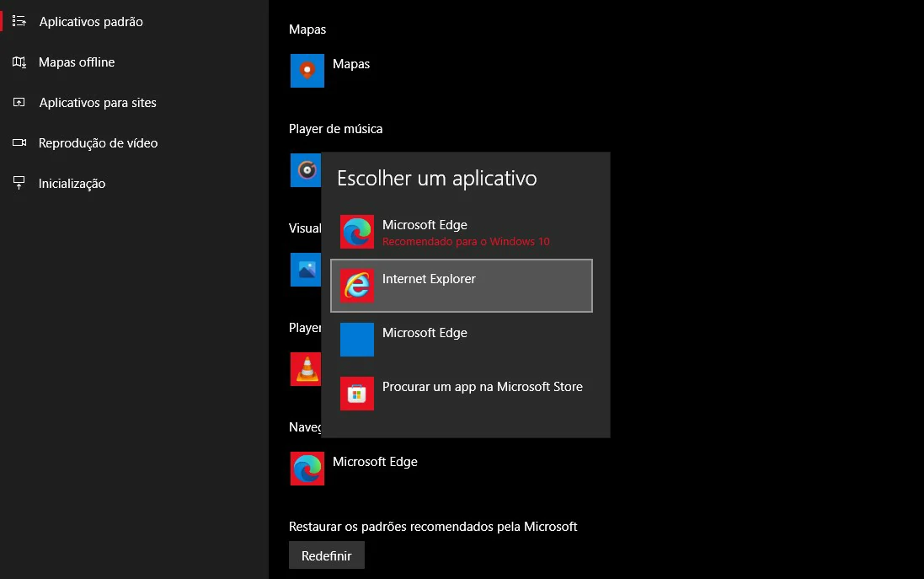Click the Reprodução de vídeo camera icon
The width and height of the screenshot is (924, 579).
click(19, 142)
